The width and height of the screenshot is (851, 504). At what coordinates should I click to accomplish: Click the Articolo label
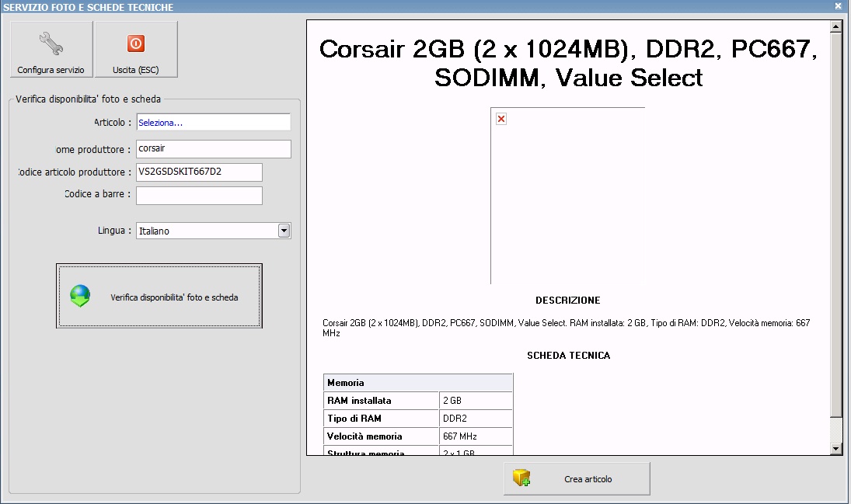click(x=113, y=122)
